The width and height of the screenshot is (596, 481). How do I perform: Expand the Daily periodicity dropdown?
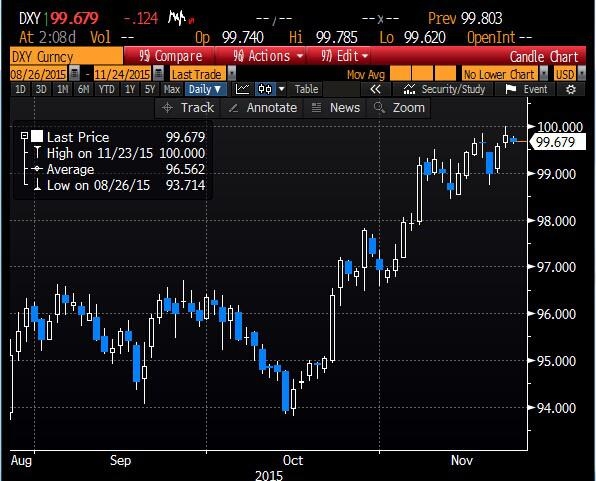[x=206, y=89]
